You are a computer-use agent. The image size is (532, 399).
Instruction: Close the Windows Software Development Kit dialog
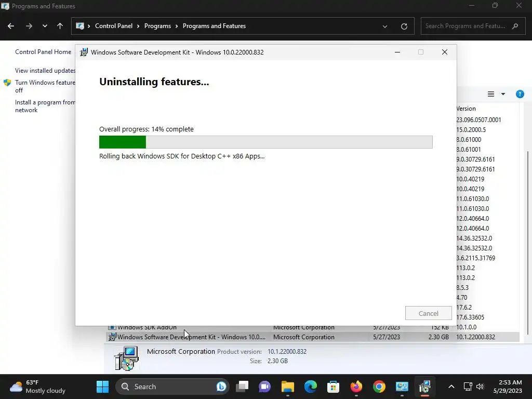(x=445, y=52)
